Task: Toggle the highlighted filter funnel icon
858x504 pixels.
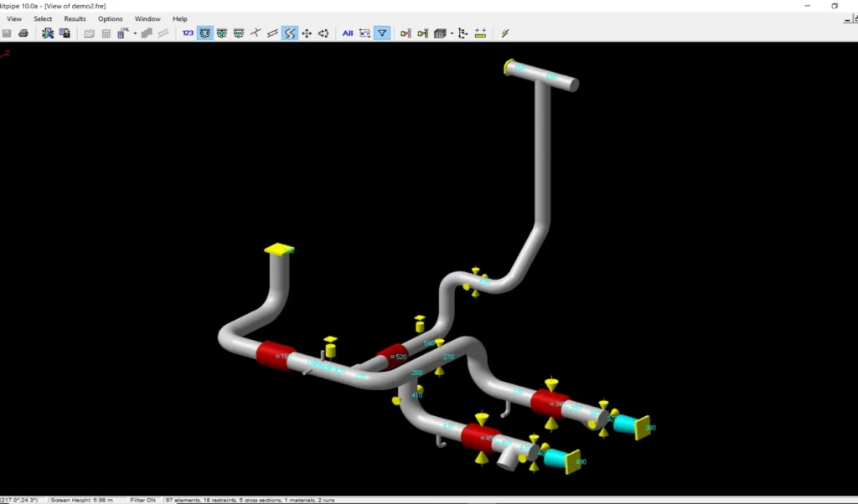Action: click(382, 33)
